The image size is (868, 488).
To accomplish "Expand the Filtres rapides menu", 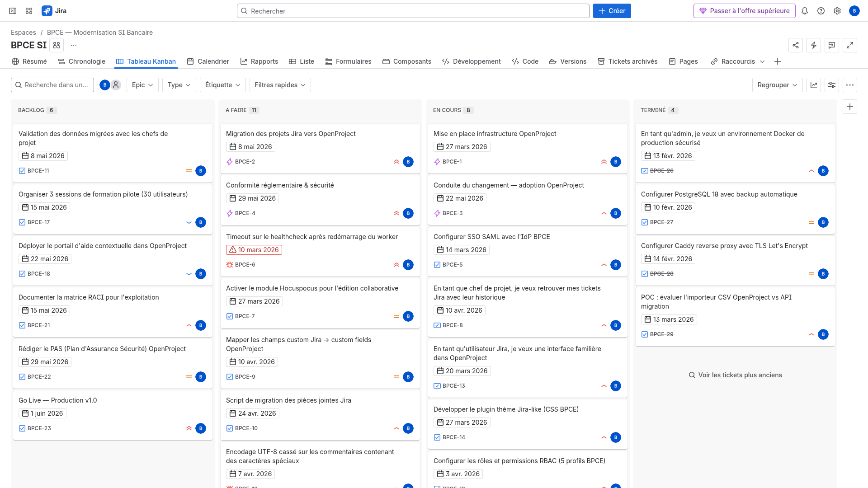I will coord(280,85).
